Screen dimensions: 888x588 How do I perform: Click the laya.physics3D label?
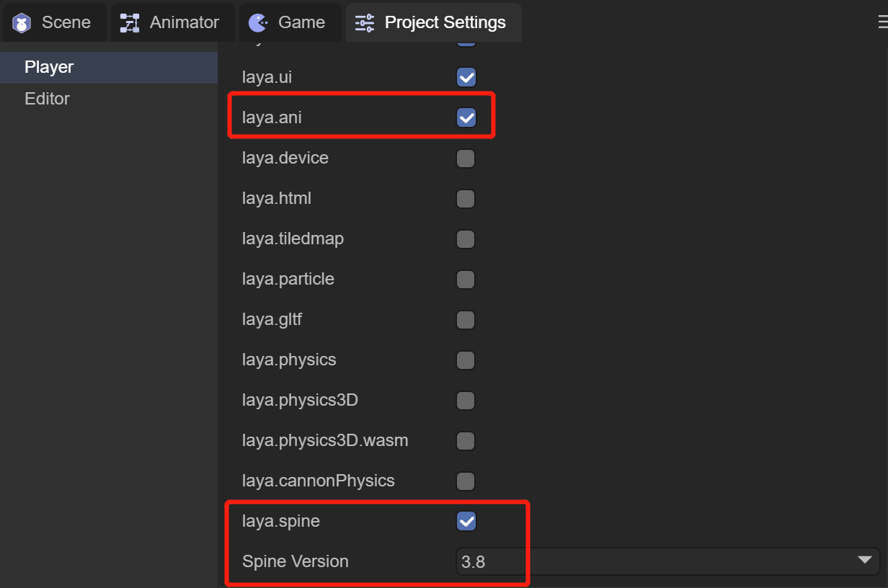click(x=300, y=400)
